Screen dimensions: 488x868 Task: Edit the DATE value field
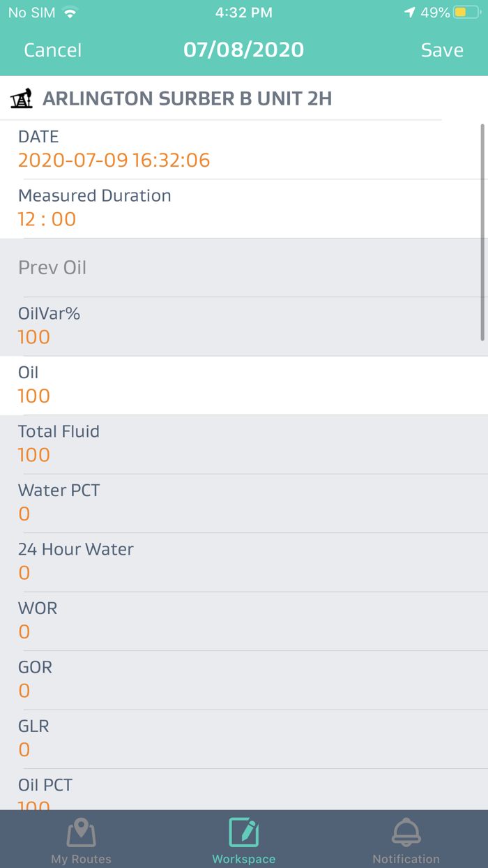(114, 160)
